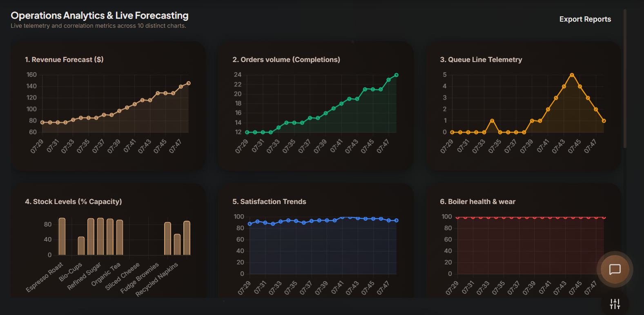The width and height of the screenshot is (644, 315).
Task: Select the Queue Line peak point at 5
Action: pyautogui.click(x=572, y=75)
